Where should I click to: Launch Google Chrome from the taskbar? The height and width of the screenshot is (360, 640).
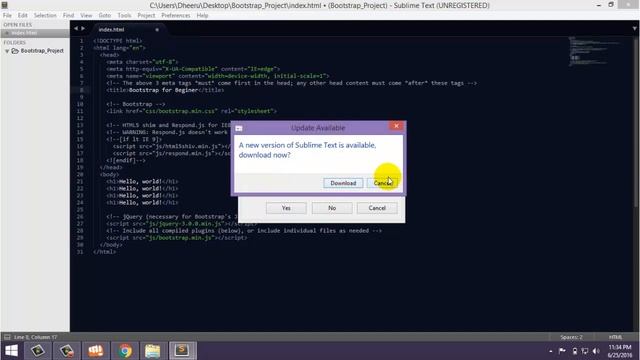pos(125,351)
